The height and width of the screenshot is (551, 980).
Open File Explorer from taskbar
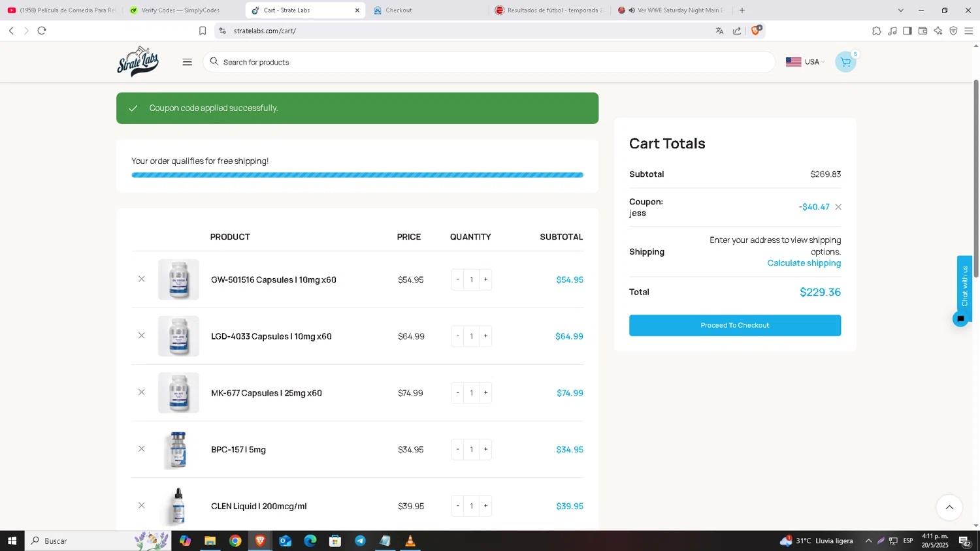pyautogui.click(x=210, y=541)
